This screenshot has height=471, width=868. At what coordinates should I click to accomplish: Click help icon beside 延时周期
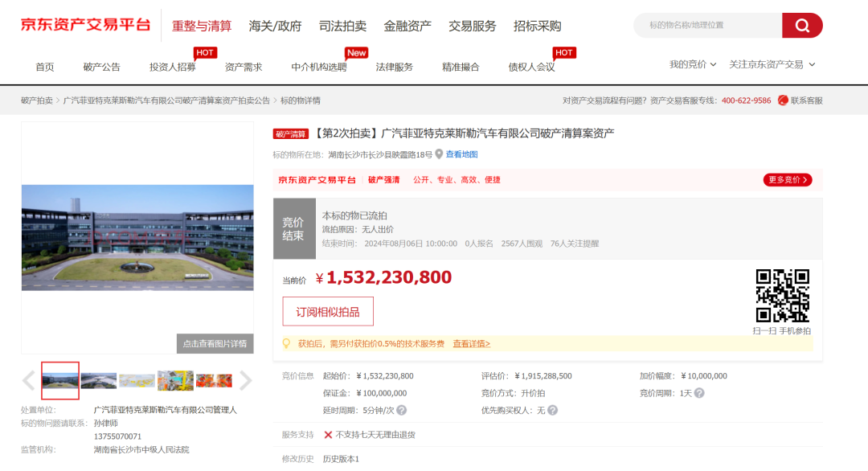pyautogui.click(x=401, y=411)
